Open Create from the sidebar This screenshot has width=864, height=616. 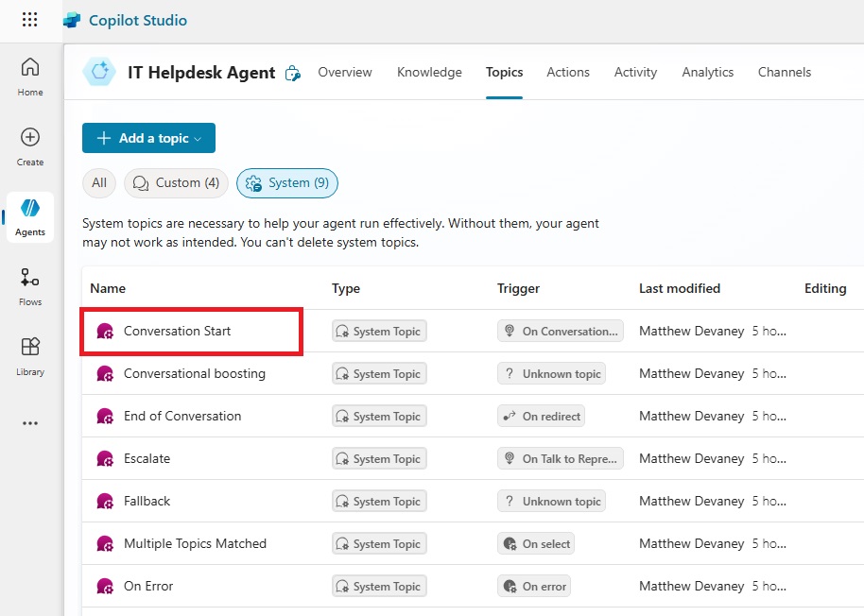(x=30, y=146)
